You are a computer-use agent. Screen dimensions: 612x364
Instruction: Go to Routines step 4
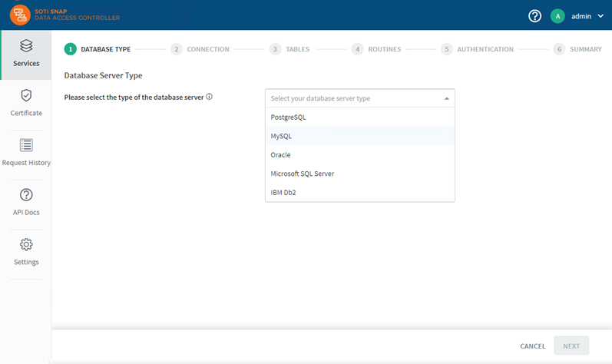coord(375,49)
